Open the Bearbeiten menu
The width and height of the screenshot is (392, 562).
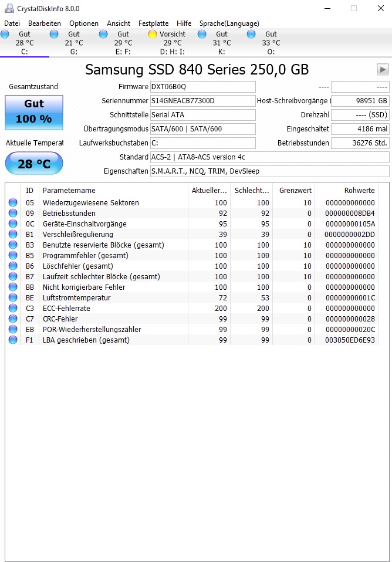[45, 23]
